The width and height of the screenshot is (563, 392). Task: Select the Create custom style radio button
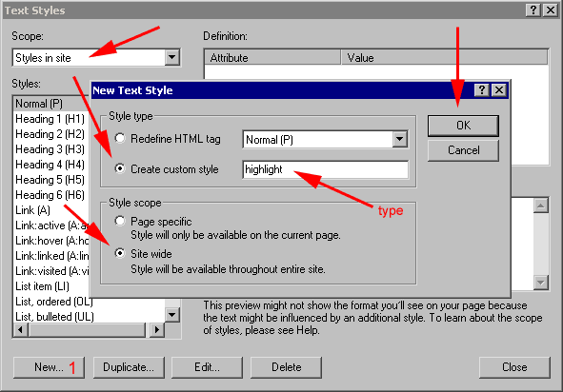pyautogui.click(x=120, y=168)
